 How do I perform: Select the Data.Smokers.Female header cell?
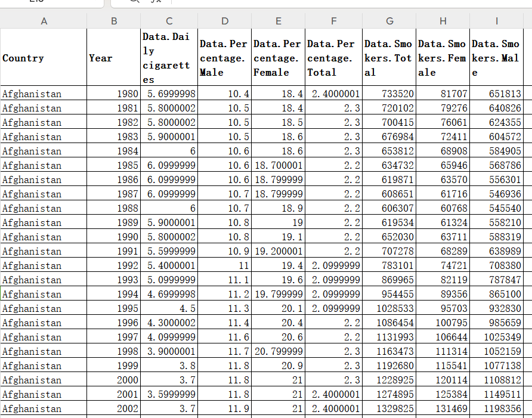(443, 57)
